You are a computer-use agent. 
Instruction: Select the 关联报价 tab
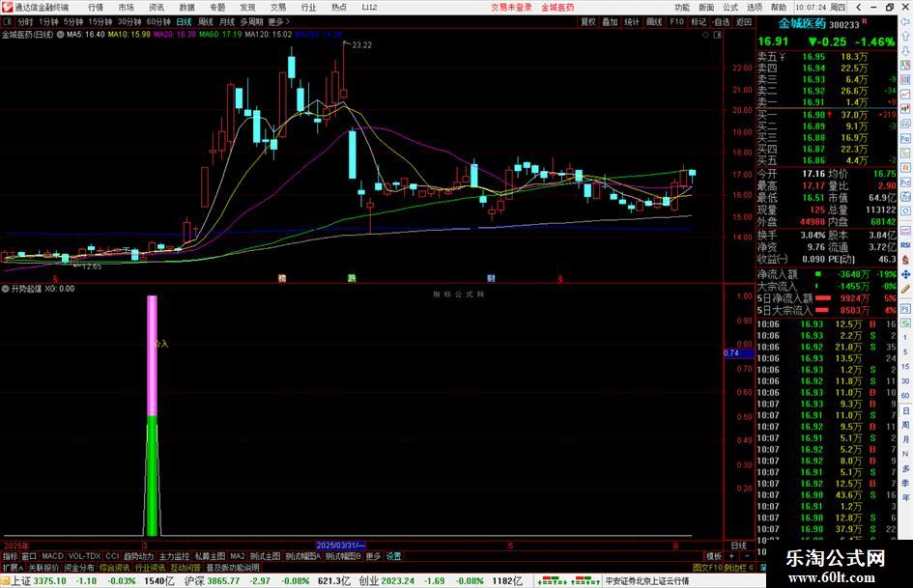point(43,568)
